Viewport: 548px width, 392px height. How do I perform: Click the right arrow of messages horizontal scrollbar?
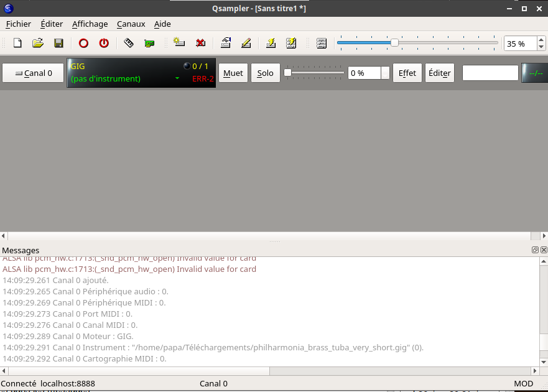tap(535, 371)
